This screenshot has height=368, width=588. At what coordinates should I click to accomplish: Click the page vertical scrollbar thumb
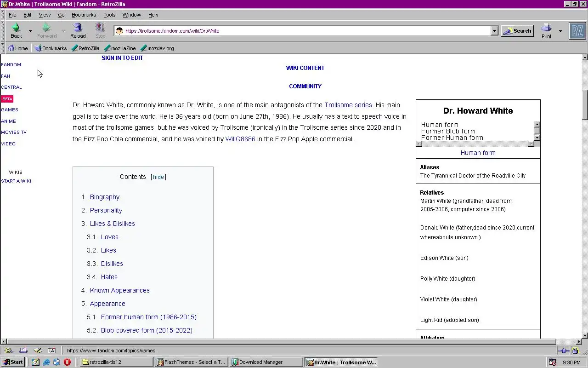coord(585,104)
